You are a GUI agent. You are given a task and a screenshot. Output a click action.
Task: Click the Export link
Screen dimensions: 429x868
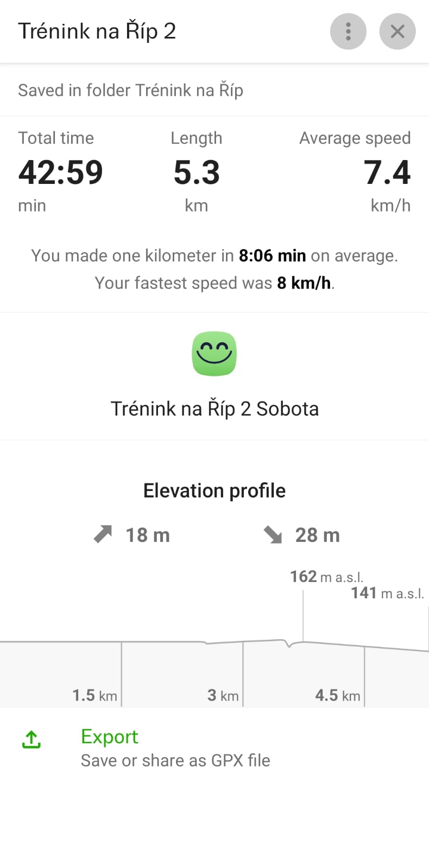click(109, 736)
